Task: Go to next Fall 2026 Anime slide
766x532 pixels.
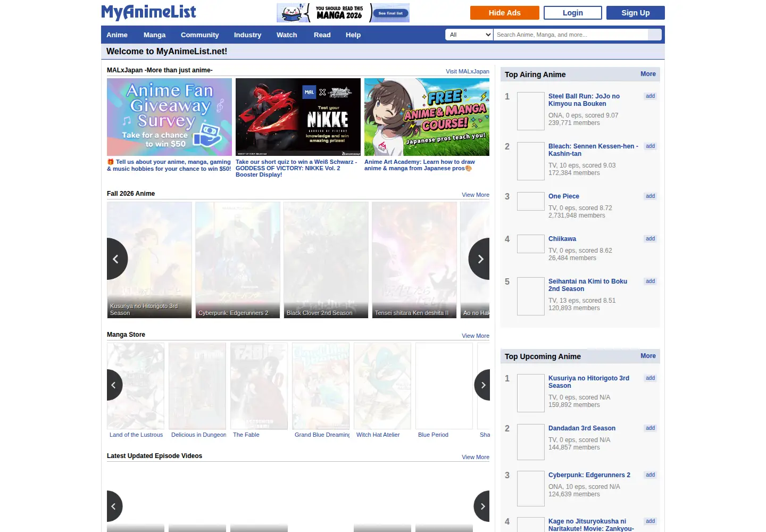Action: click(x=479, y=259)
